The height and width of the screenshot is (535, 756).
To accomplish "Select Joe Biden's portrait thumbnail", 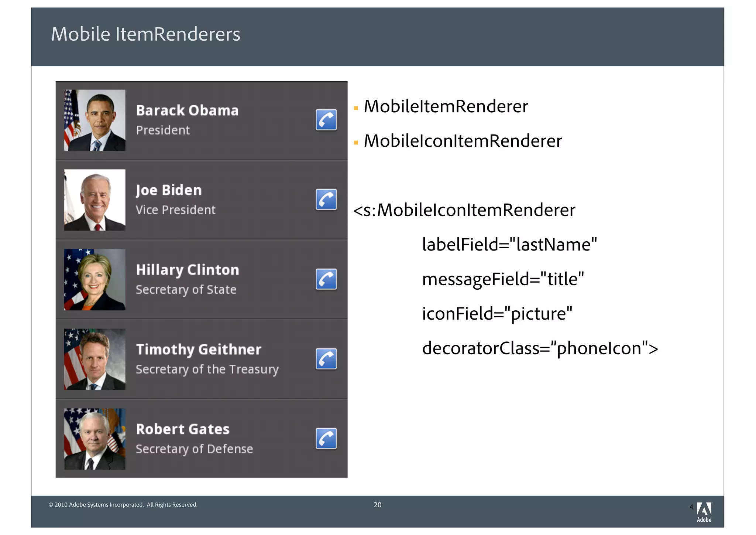I will (95, 200).
